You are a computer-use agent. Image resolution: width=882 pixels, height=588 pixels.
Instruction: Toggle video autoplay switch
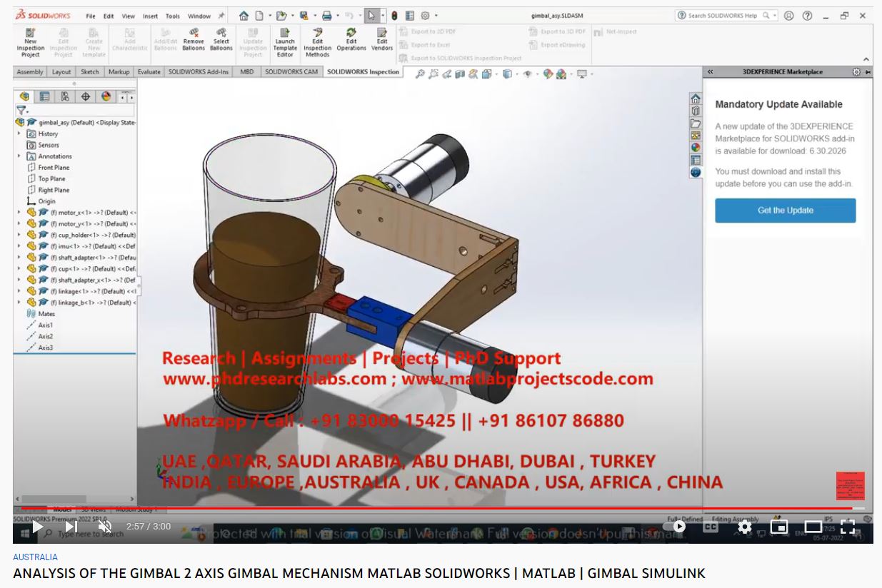click(x=675, y=527)
